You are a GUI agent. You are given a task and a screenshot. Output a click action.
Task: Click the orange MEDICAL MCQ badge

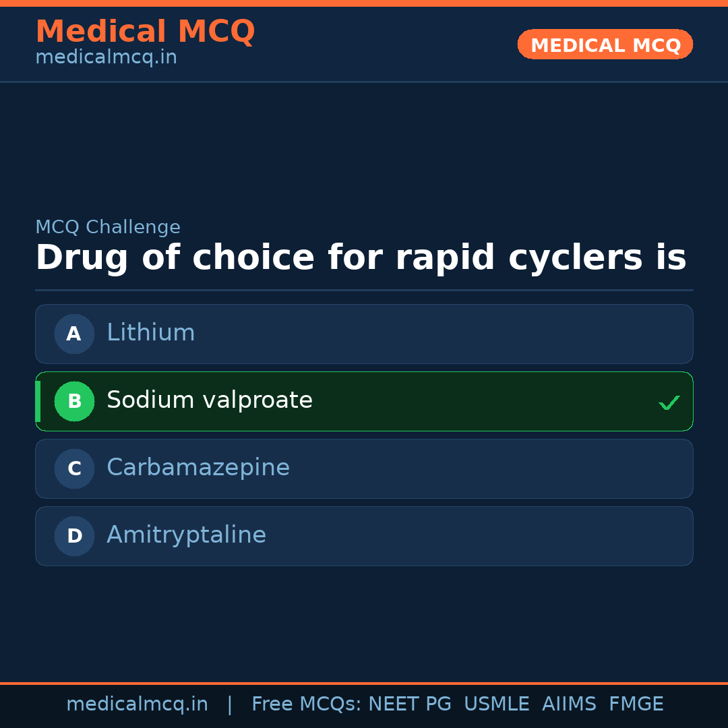[605, 44]
